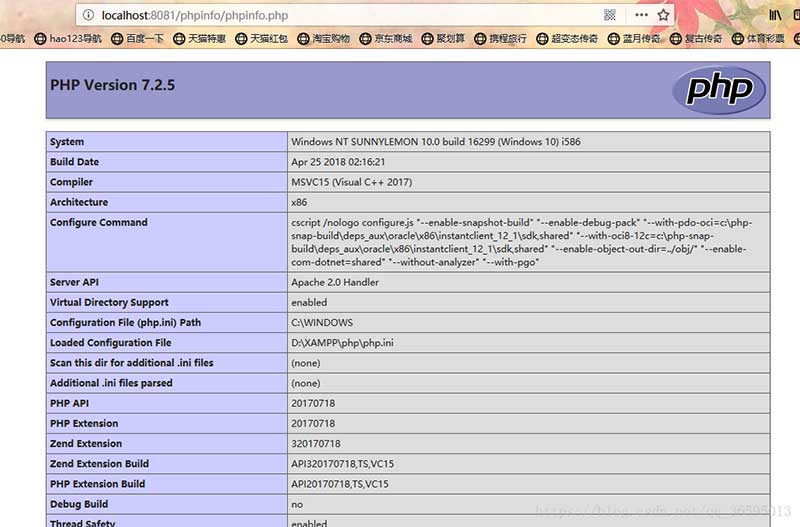Click the Apache 2.0 Handler value

click(335, 282)
